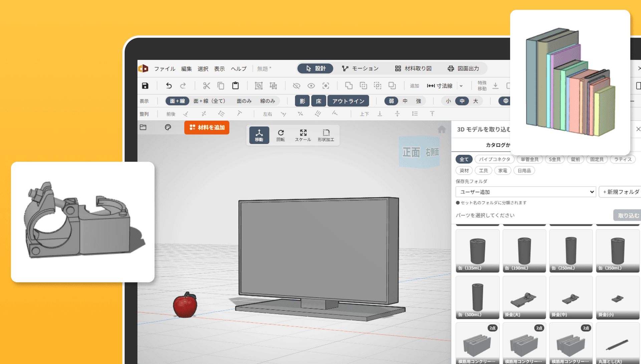Expand the 寸法線 dropdown arrow

point(461,86)
